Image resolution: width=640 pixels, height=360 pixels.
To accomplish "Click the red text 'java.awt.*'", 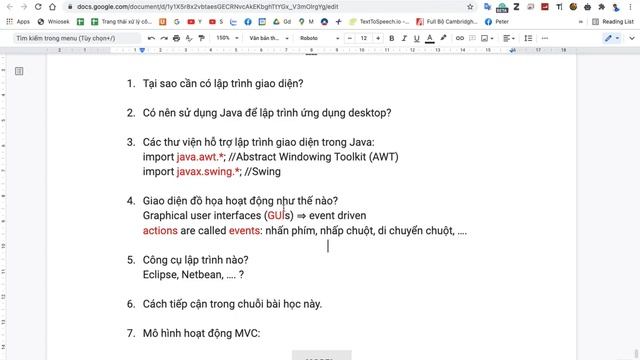I will point(200,157).
